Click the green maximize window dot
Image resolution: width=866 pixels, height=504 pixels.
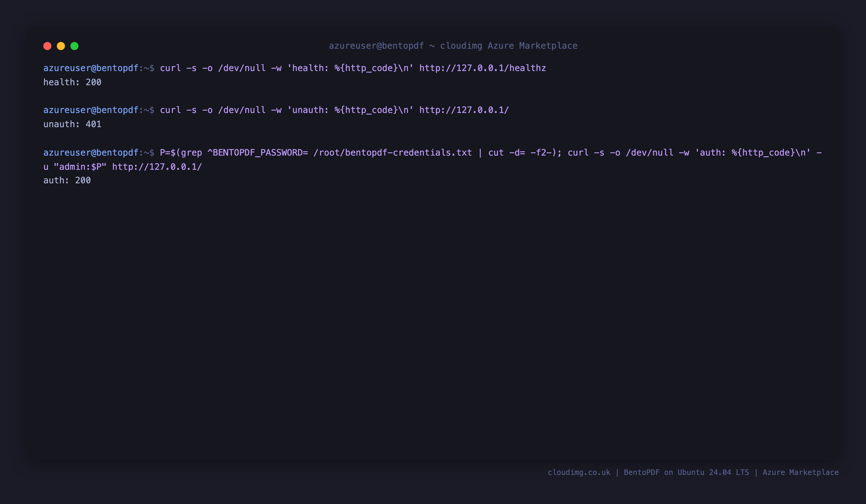[74, 46]
